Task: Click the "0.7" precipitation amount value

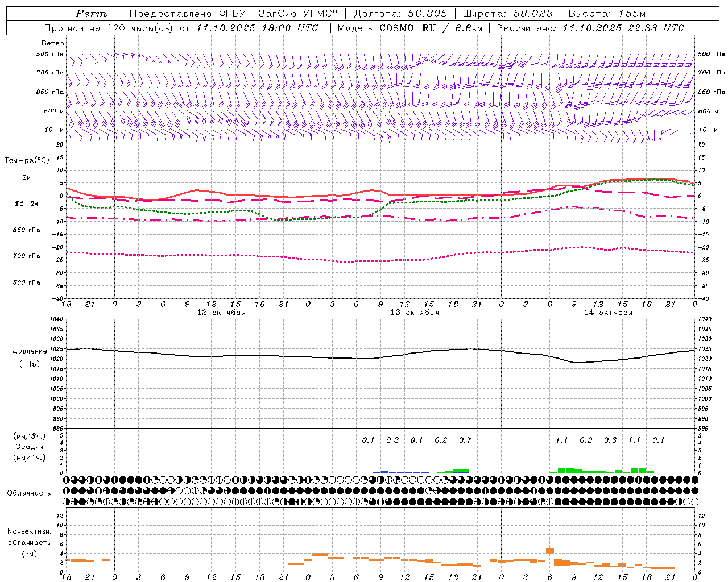Action: [x=465, y=440]
